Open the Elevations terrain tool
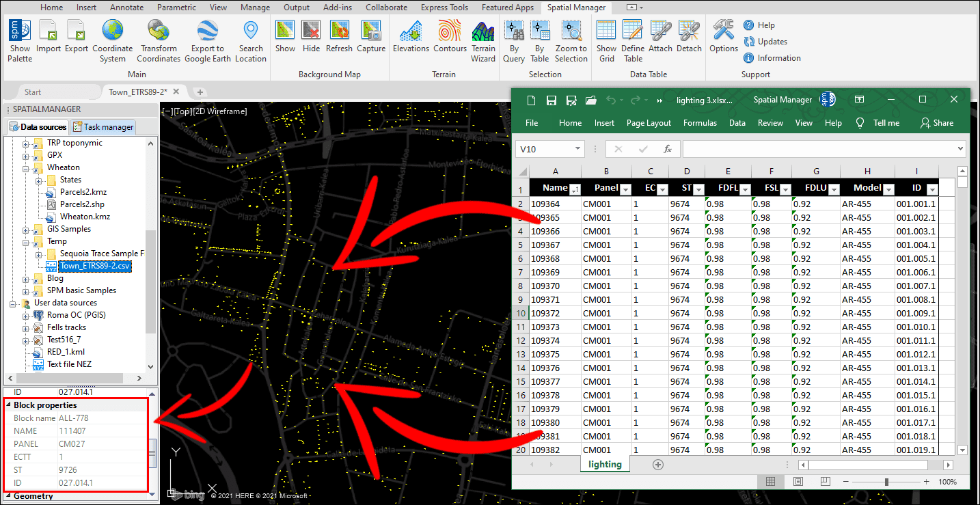The height and width of the screenshot is (505, 980). (x=411, y=36)
